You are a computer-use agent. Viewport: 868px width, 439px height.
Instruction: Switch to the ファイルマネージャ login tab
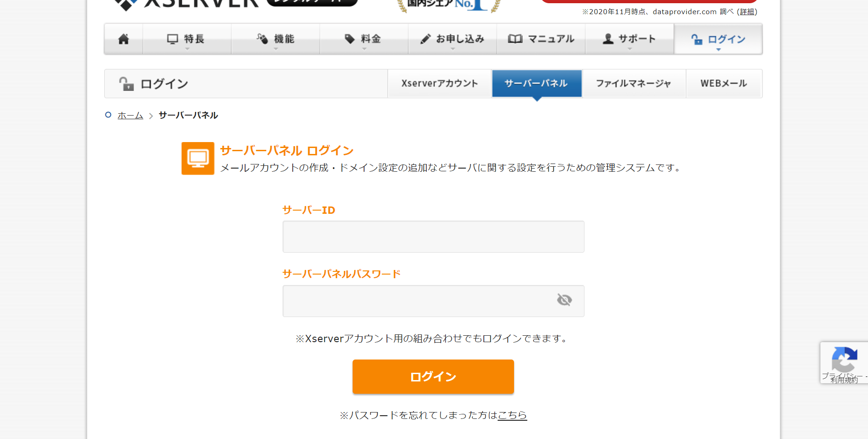[634, 84]
